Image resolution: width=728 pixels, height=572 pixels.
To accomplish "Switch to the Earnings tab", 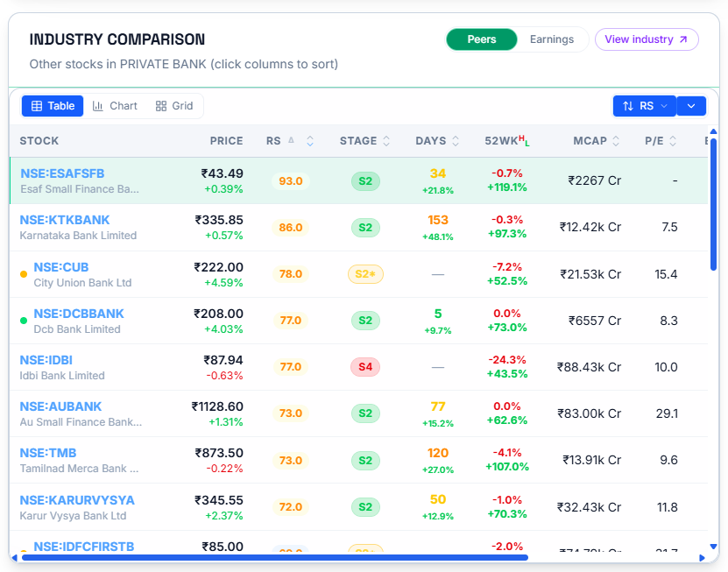I will (552, 39).
